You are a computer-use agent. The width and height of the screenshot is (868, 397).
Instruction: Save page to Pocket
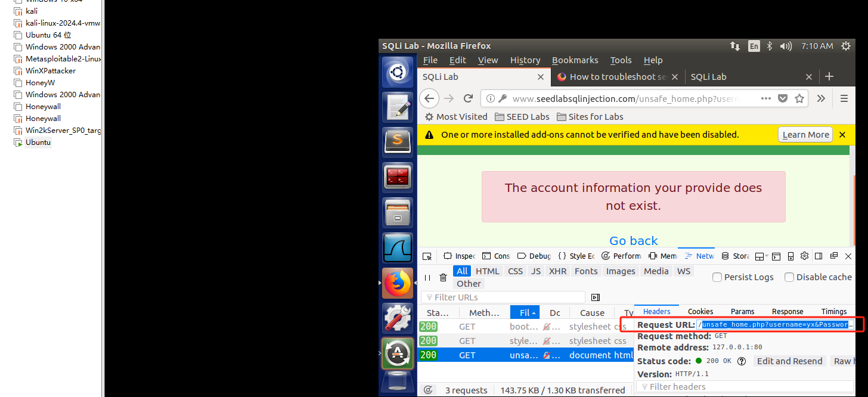783,98
